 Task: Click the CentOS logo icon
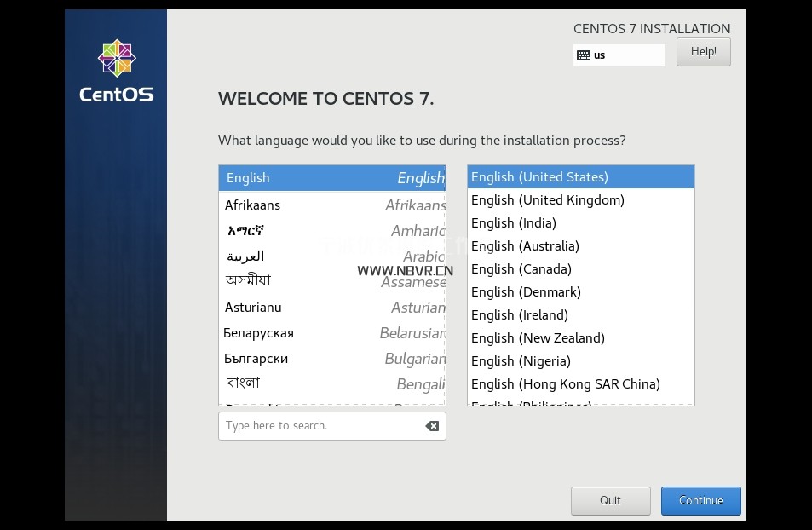117,58
